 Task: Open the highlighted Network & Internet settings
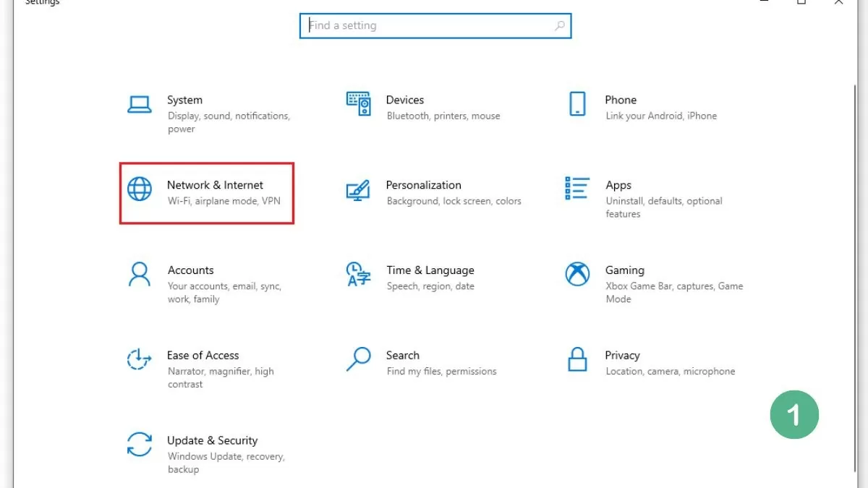[207, 192]
